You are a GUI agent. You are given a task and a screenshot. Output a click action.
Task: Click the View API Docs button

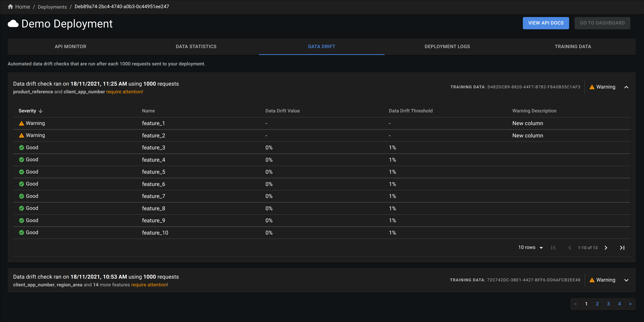546,23
